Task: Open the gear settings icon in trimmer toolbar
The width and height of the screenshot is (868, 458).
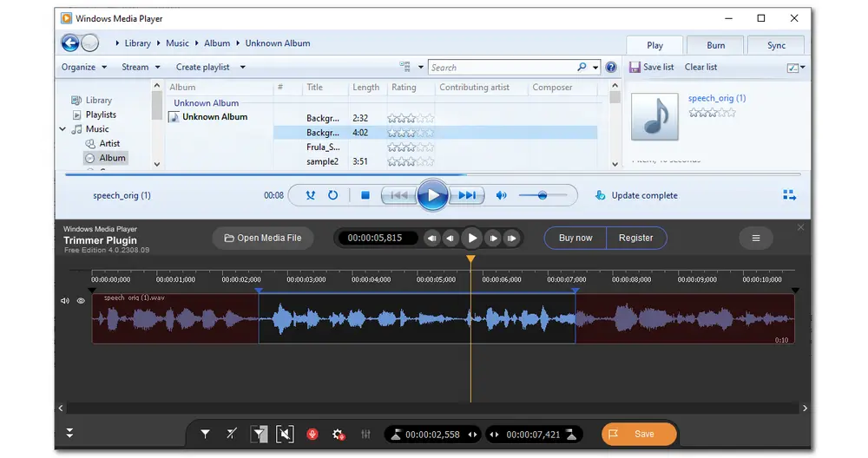Action: (x=339, y=435)
